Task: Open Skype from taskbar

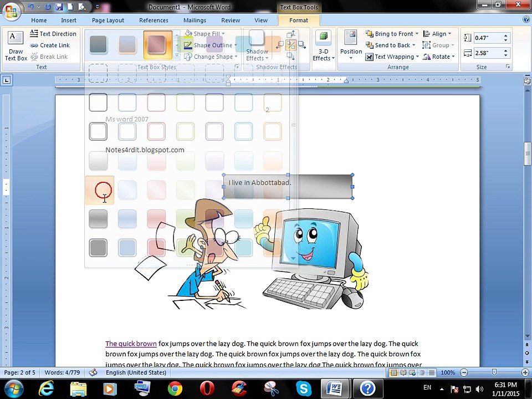Action: click(x=303, y=388)
